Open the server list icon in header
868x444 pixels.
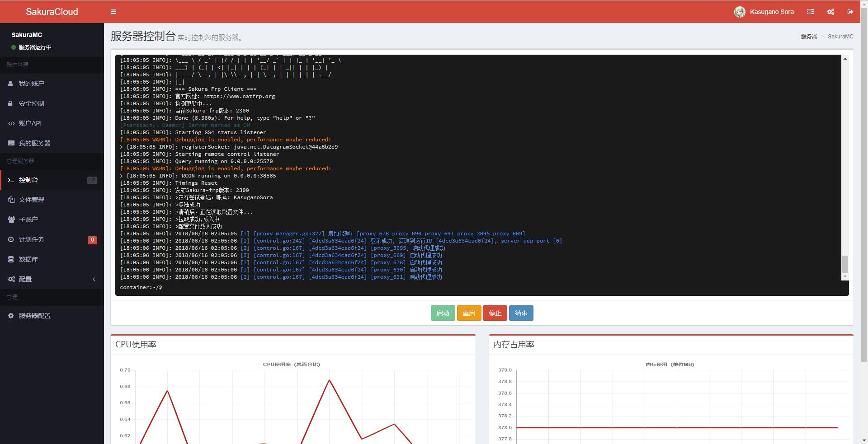(x=811, y=12)
